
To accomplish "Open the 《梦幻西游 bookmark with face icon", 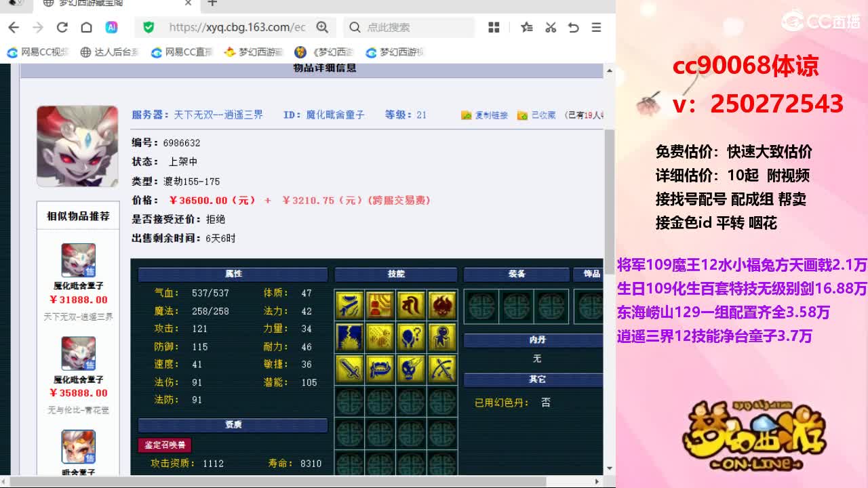I will click(x=324, y=52).
